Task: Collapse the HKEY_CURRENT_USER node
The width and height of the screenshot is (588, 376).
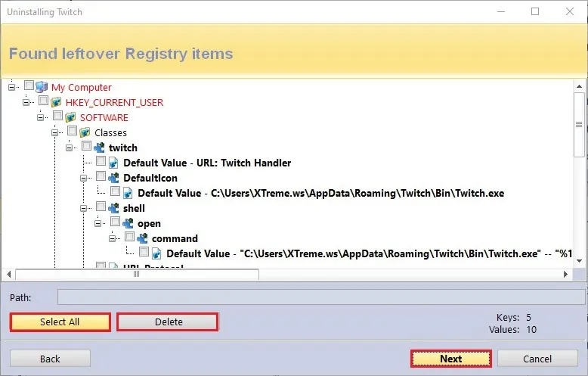Action: tap(26, 102)
